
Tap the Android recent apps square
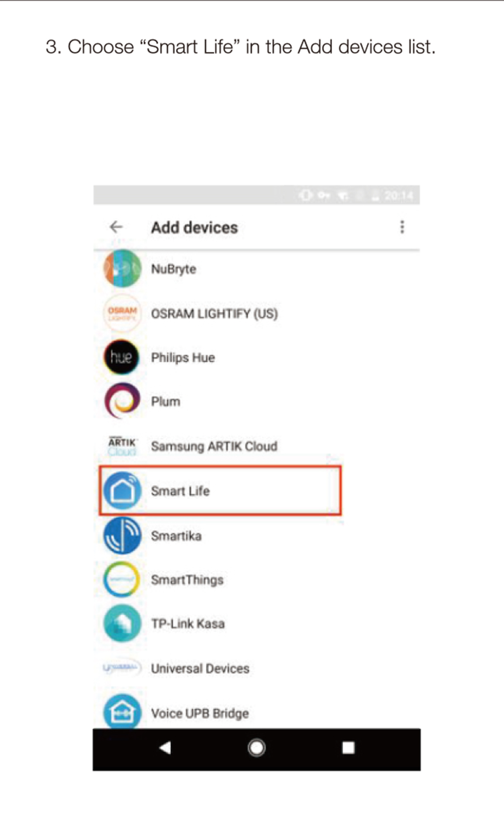[348, 748]
